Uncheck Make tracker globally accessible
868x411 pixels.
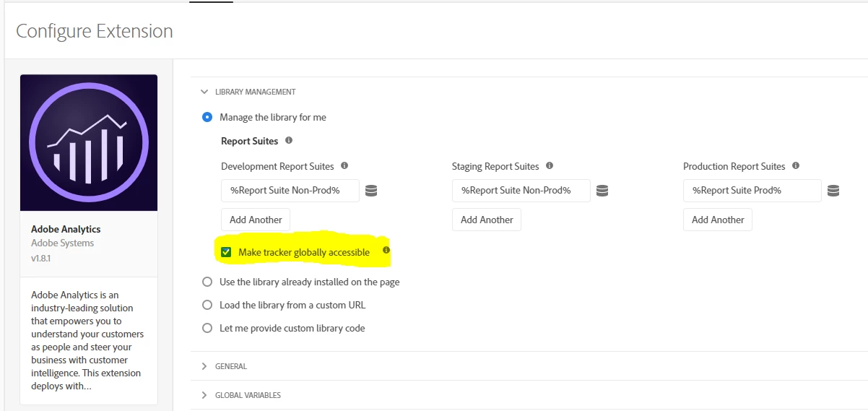click(x=226, y=252)
